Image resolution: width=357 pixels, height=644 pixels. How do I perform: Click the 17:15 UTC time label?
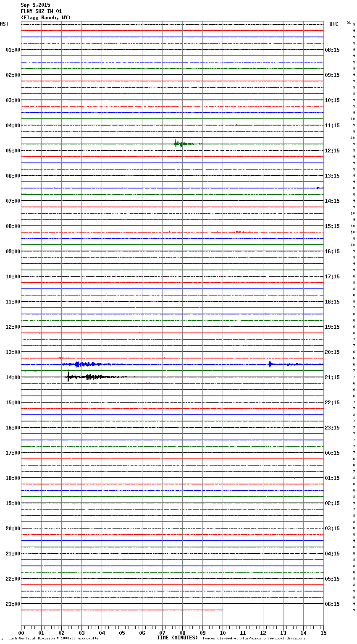click(332, 277)
